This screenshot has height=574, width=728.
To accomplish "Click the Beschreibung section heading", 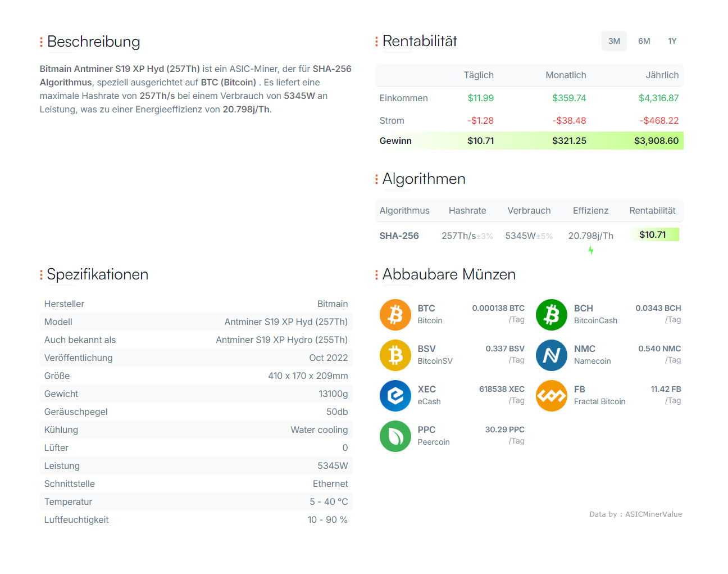I will [x=94, y=42].
